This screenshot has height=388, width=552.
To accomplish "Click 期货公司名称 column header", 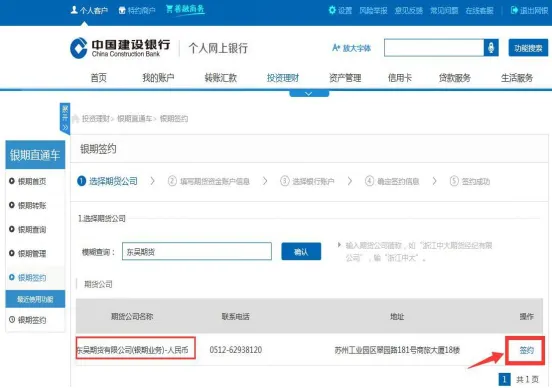I will point(132,317).
